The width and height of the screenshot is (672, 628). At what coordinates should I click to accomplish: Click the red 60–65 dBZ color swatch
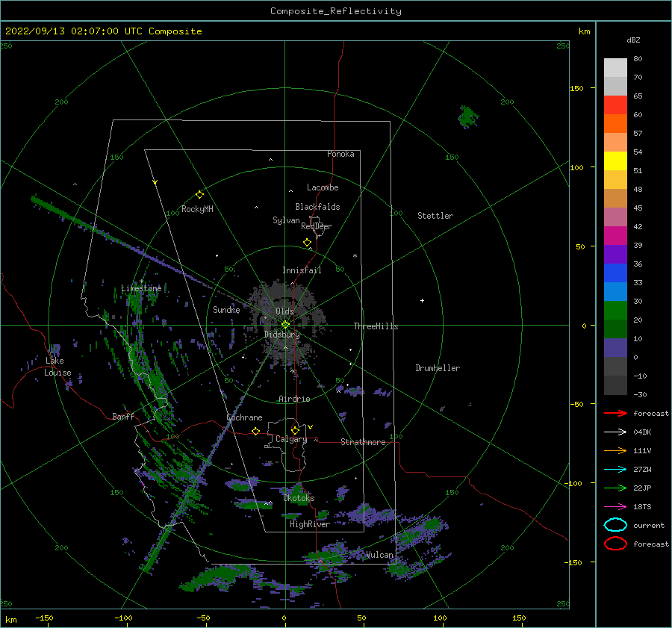click(x=615, y=105)
